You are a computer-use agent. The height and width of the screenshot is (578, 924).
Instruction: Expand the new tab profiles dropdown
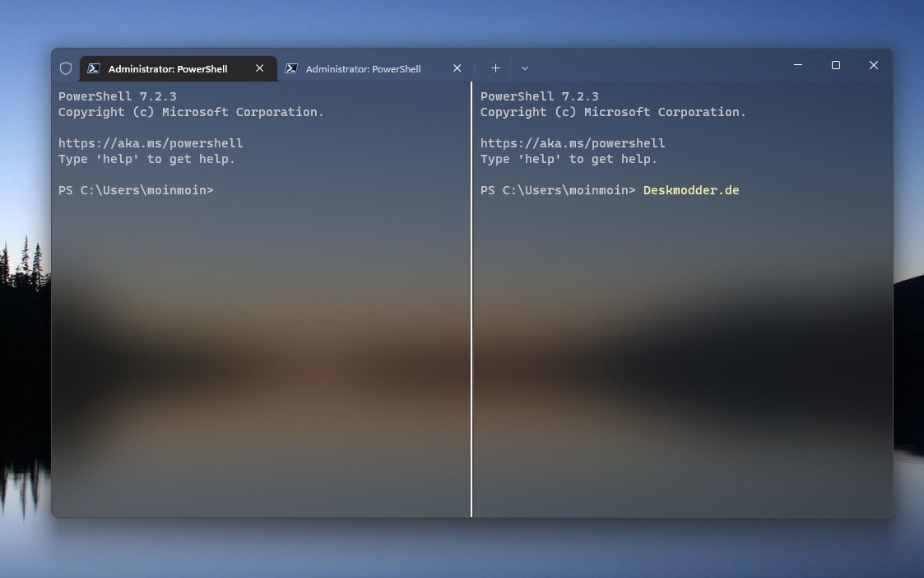click(524, 68)
